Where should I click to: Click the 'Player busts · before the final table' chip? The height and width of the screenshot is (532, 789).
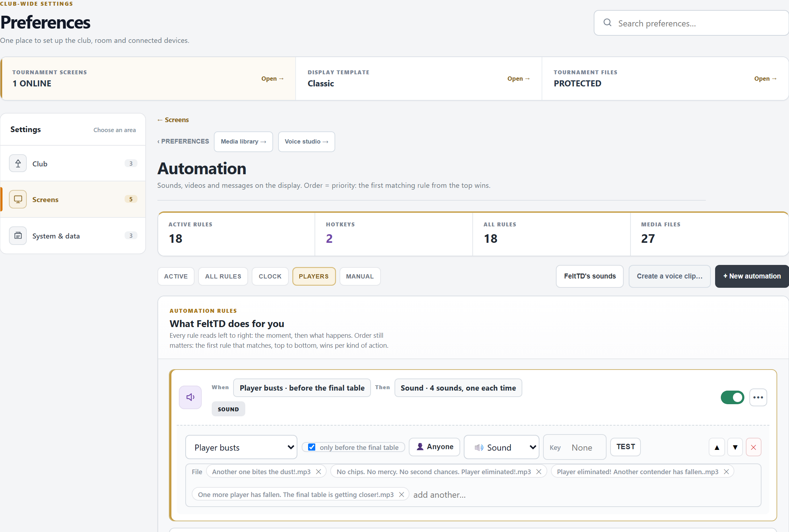[x=302, y=388]
